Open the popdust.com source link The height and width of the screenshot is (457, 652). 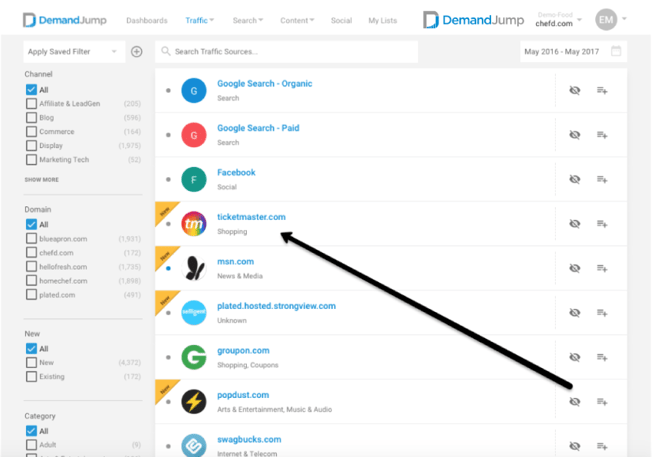(243, 395)
